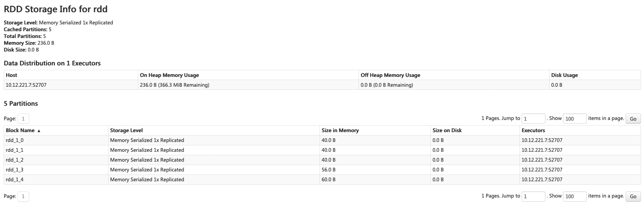Click the top items-per-page Show field
This screenshot has width=644, height=205.
coord(574,119)
